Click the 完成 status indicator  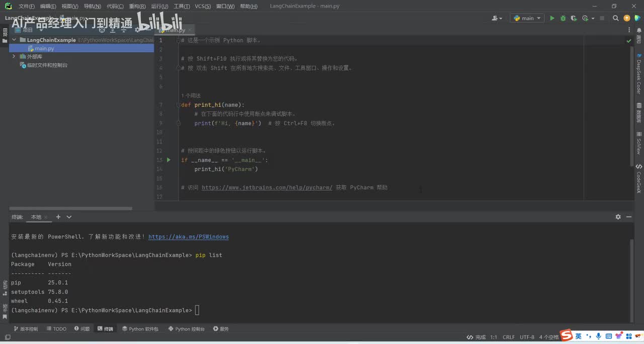coord(476,337)
